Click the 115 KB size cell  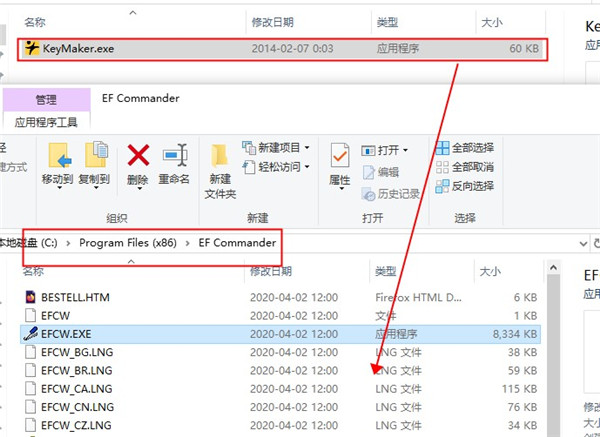pos(520,389)
